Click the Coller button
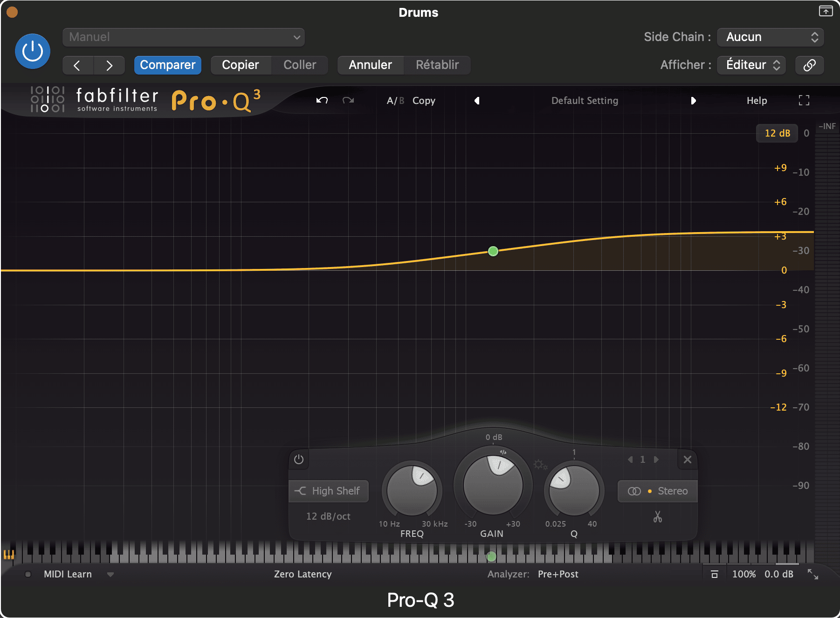The width and height of the screenshot is (840, 618). point(300,65)
